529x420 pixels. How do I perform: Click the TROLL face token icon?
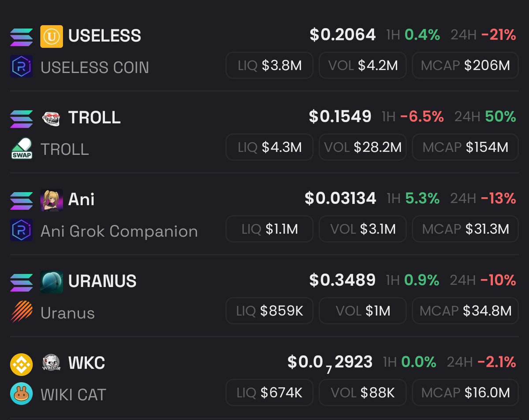pyautogui.click(x=52, y=118)
